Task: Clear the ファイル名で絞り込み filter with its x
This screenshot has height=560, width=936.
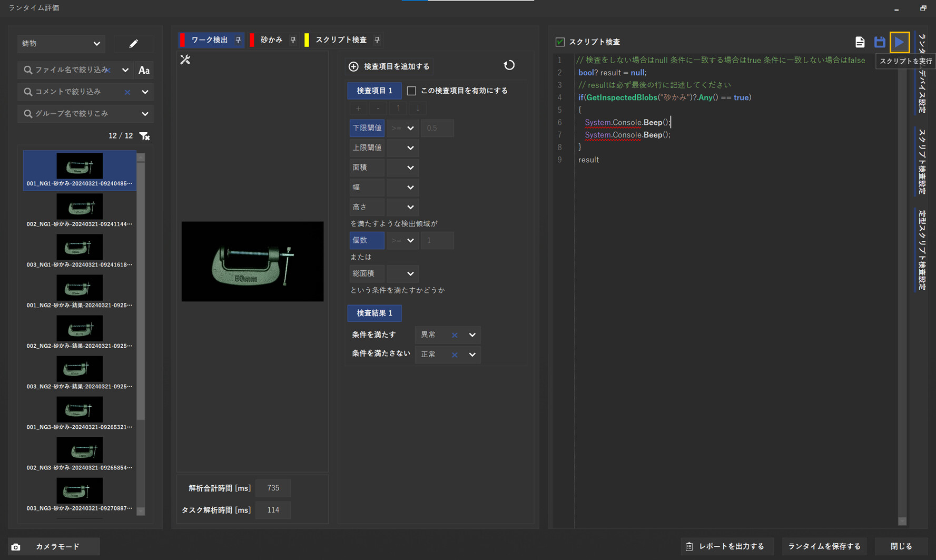Action: tap(108, 70)
